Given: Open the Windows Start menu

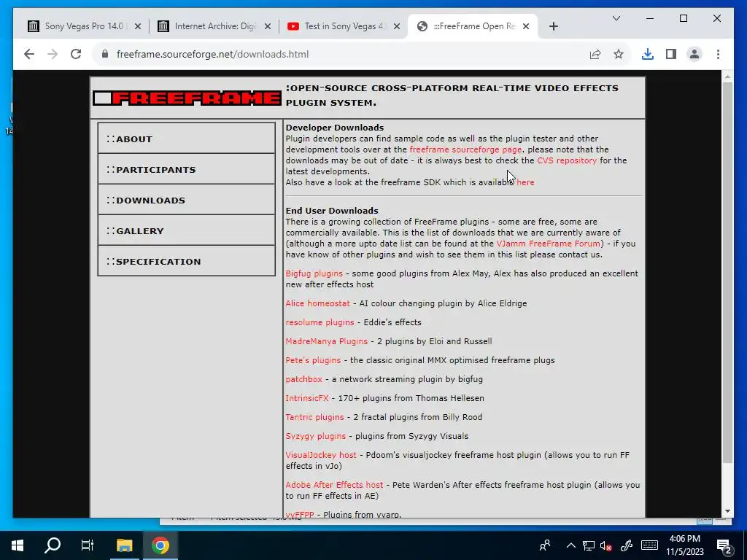Looking at the screenshot, I should [18, 545].
